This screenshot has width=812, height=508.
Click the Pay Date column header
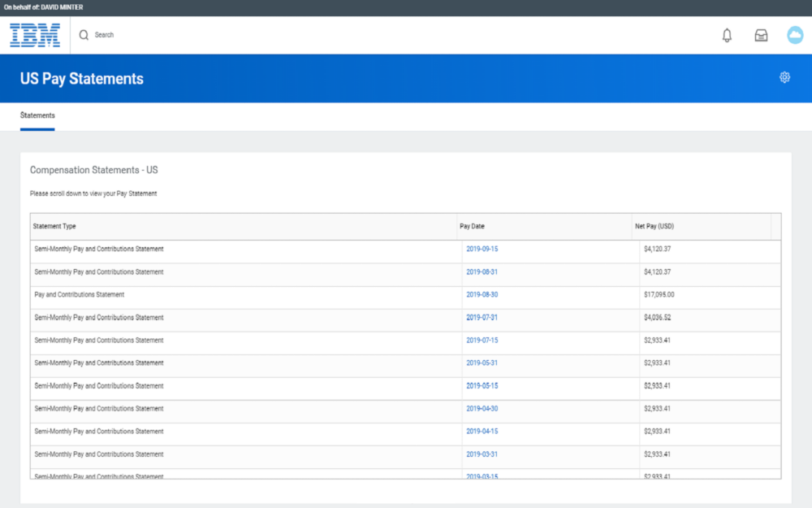[473, 226]
